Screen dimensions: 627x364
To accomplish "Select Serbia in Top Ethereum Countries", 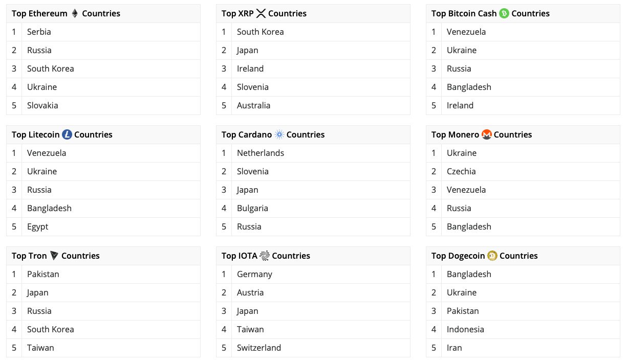I will click(39, 32).
